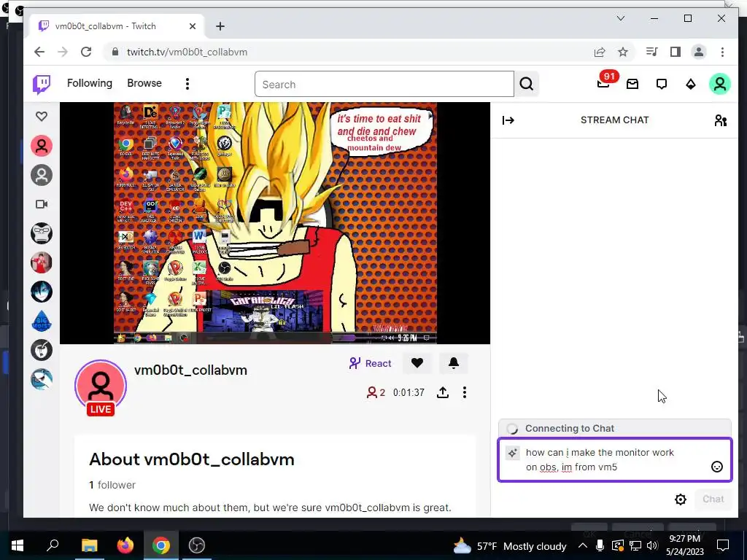Click the address bar URL
Viewport: 747px width, 560px height.
187,52
